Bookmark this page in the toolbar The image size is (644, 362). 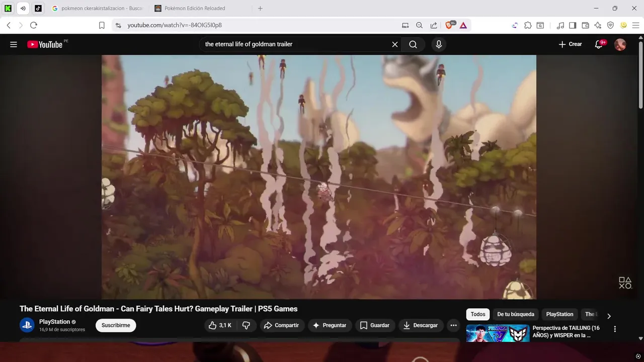pos(102,25)
